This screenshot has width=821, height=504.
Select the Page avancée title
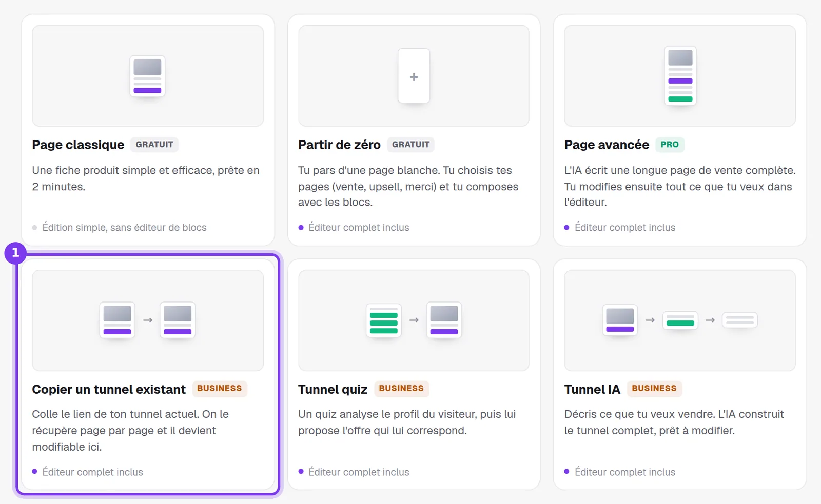pos(607,145)
